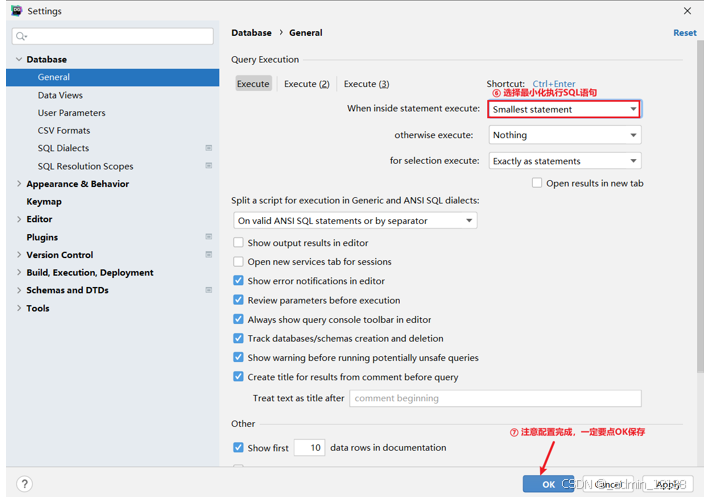Image resolution: width=709 pixels, height=497 pixels.
Task: Switch to the Execute (2) tab
Action: 307,84
